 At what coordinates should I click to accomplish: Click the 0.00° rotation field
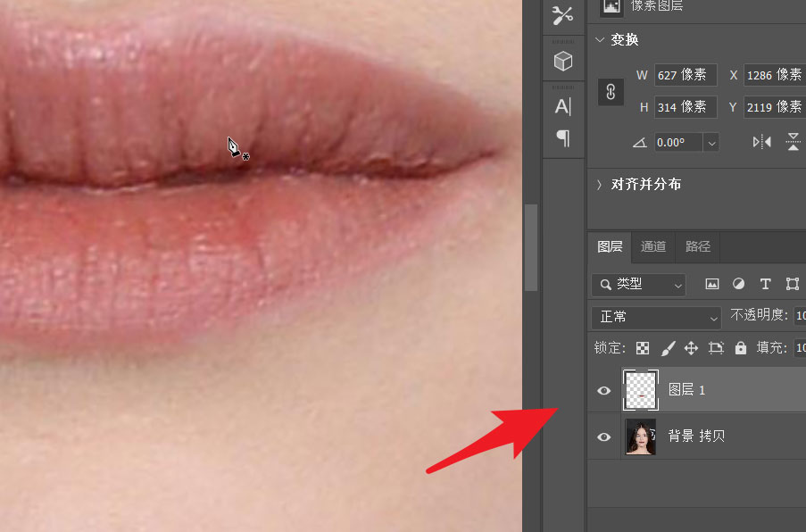click(x=678, y=143)
